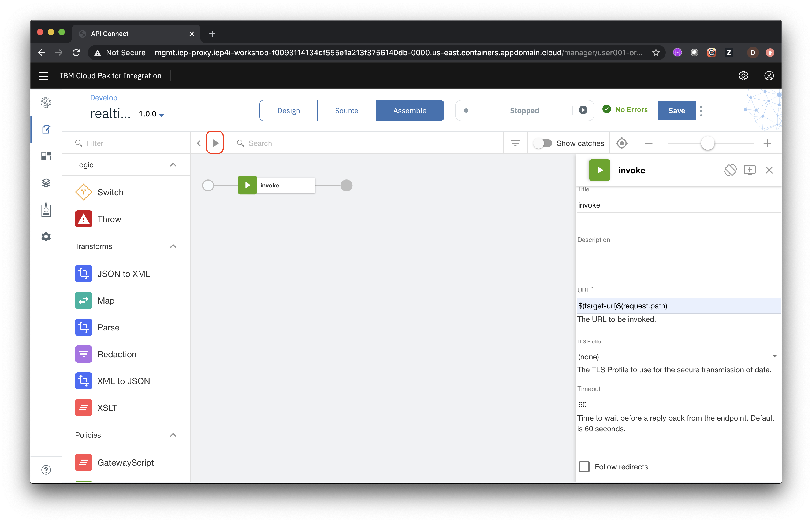Collapse the Logic section
Viewport: 812px width, 523px height.
[173, 165]
